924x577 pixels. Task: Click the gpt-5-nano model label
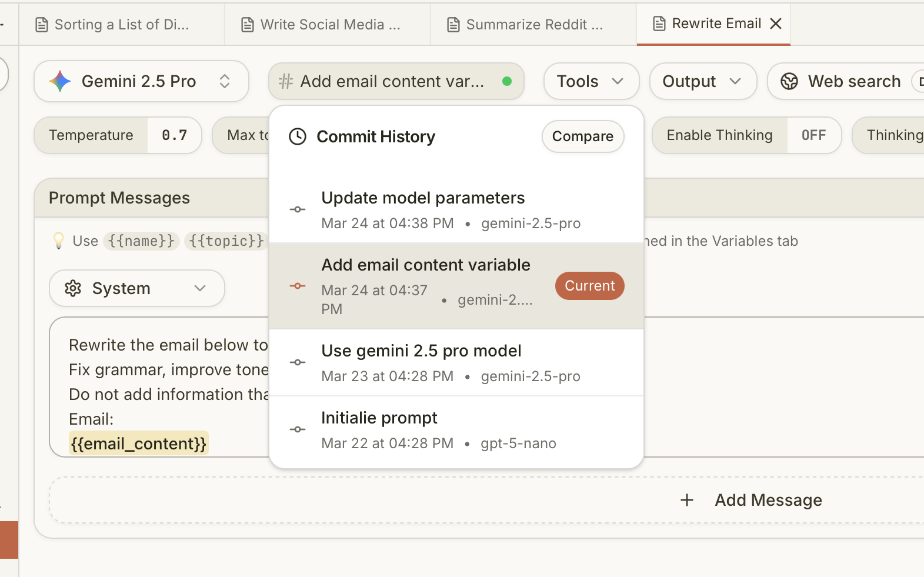coord(518,443)
